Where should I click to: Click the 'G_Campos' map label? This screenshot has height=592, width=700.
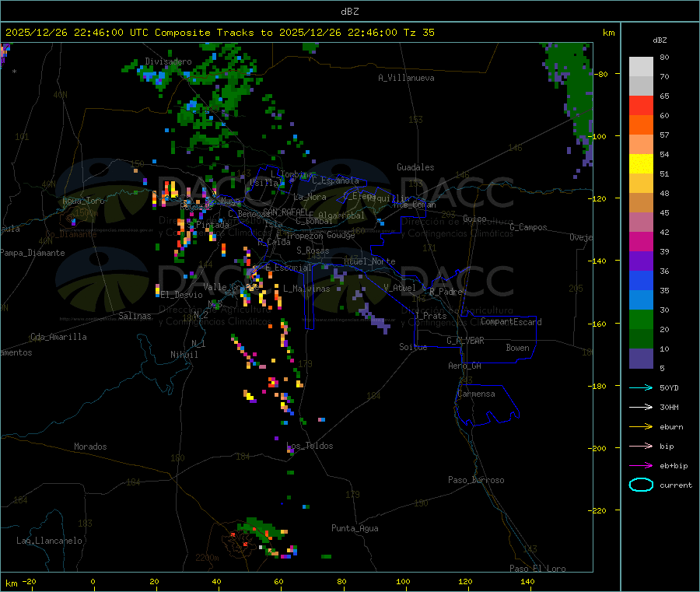pyautogui.click(x=529, y=227)
